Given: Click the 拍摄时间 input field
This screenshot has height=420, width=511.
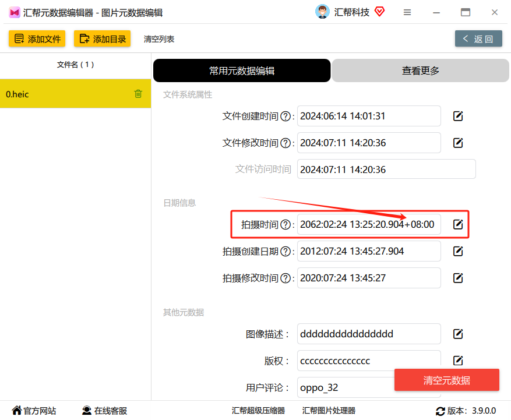Looking at the screenshot, I should point(369,224).
